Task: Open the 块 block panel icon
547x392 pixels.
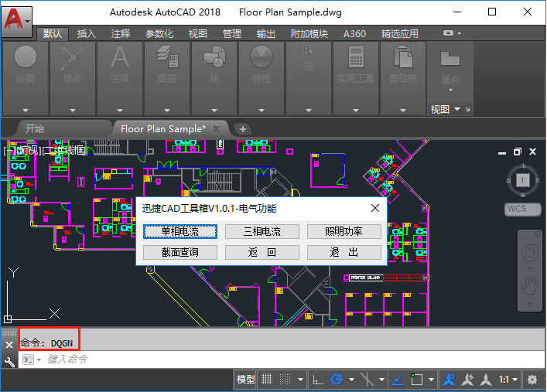Action: coord(214,57)
